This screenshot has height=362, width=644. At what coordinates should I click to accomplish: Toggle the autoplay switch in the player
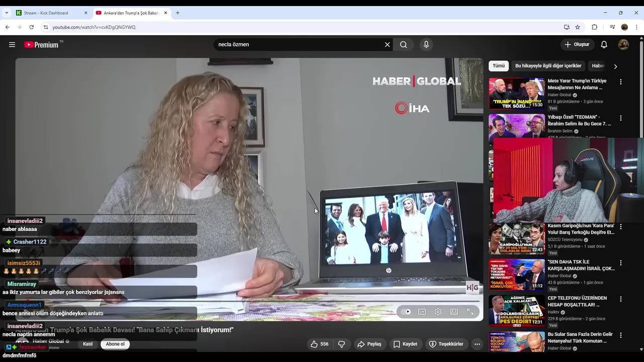click(407, 312)
